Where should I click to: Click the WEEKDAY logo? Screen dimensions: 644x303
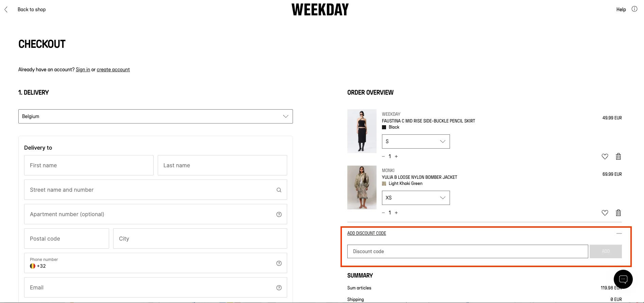click(320, 9)
